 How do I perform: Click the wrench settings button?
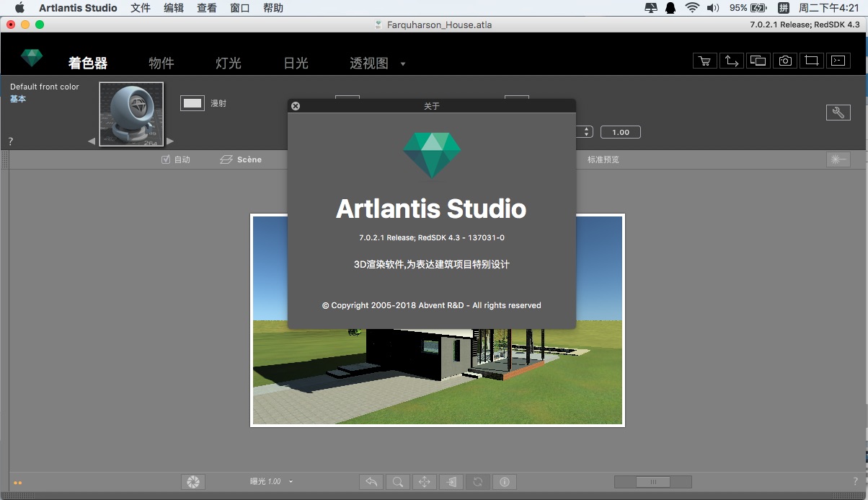click(838, 113)
